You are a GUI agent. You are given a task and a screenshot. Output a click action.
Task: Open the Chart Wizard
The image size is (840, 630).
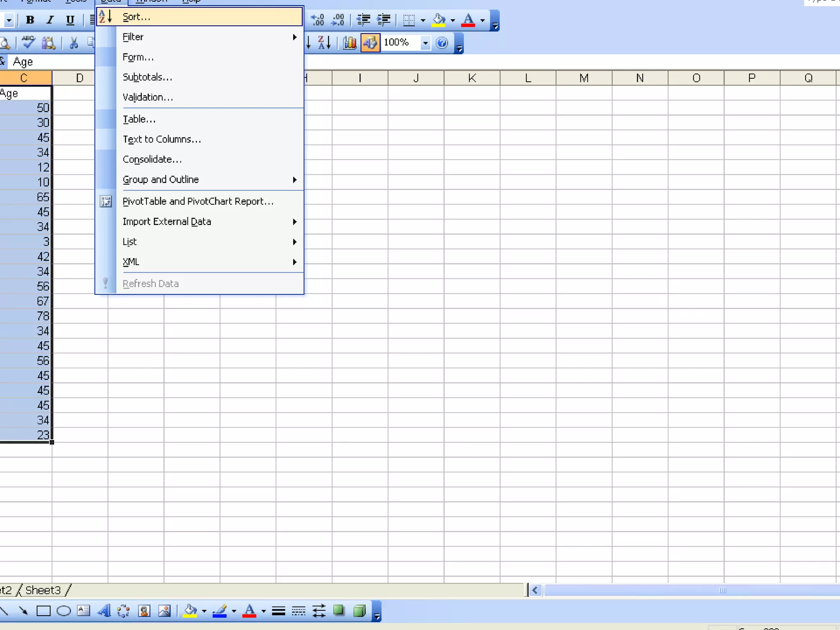[350, 43]
